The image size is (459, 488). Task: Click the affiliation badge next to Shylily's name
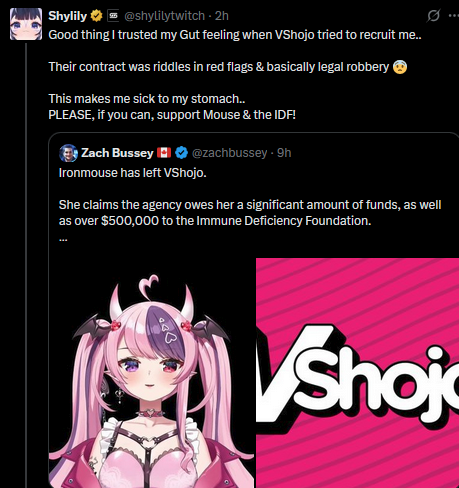pos(113,16)
